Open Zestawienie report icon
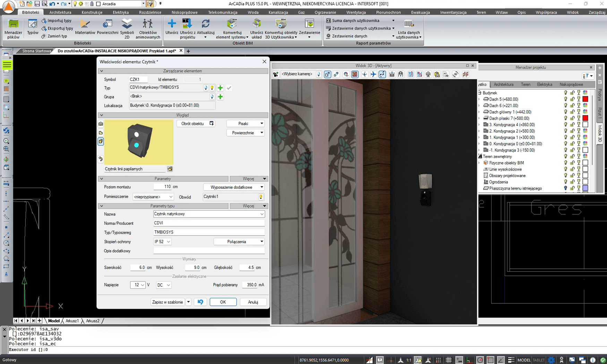Image resolution: width=607 pixels, height=364 pixels. (309, 29)
